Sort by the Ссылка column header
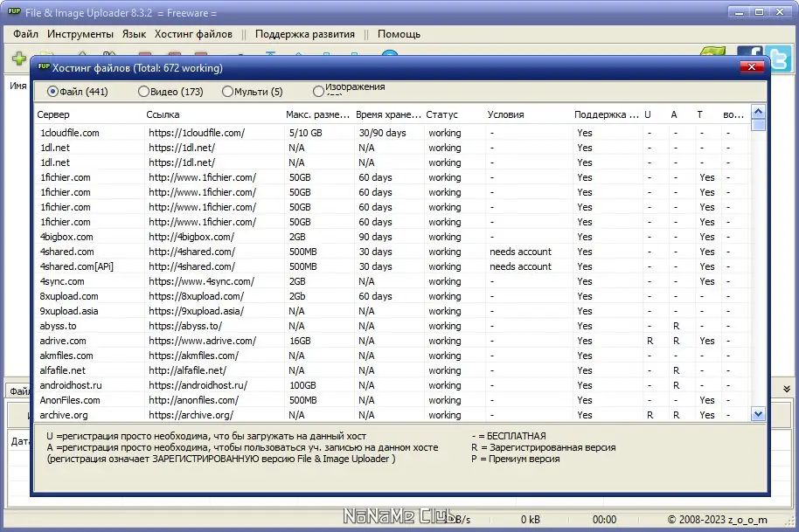Viewport: 799px width, 532px height. click(214, 114)
